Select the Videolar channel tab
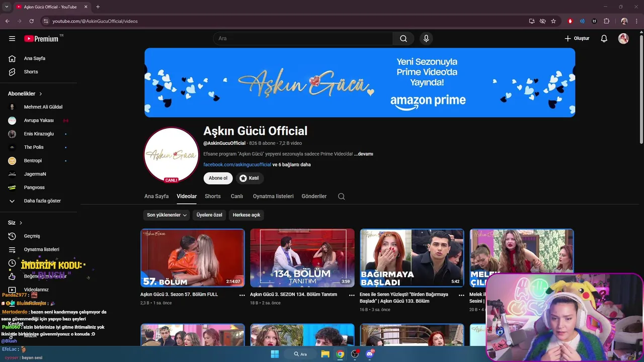 click(x=187, y=197)
